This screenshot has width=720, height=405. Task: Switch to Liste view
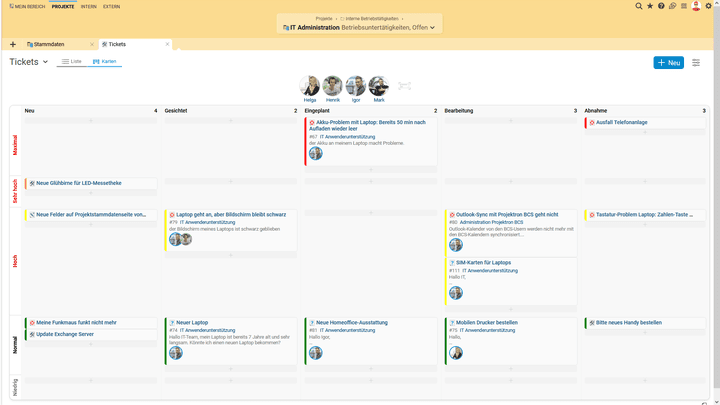[x=72, y=61]
